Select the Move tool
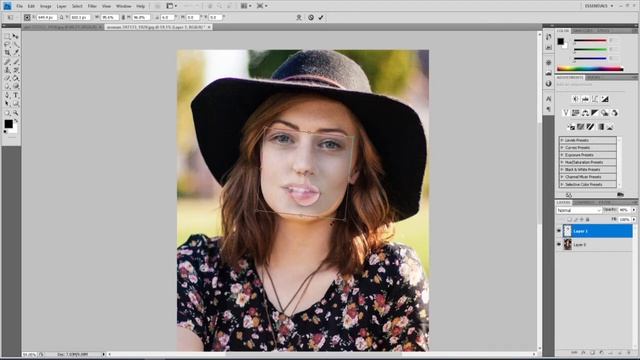This screenshot has width=640, height=360. [16, 36]
